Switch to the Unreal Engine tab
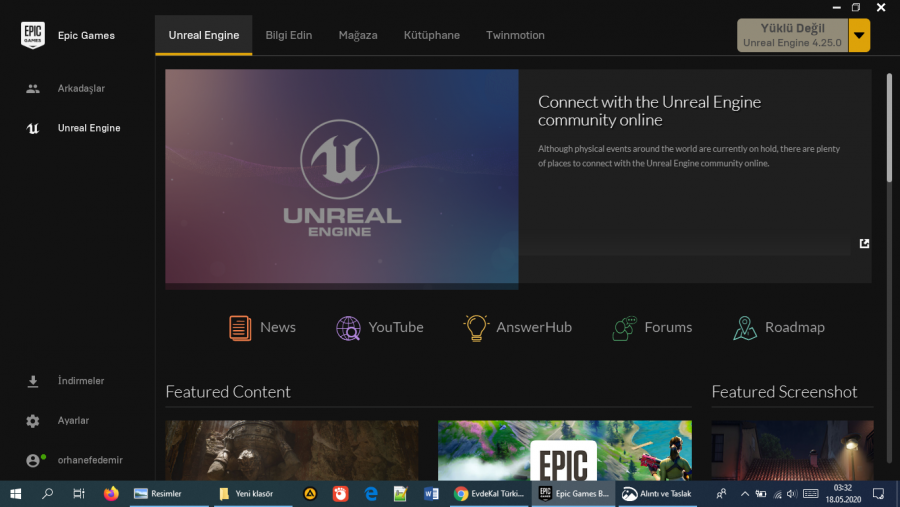The image size is (900, 507). [x=204, y=35]
